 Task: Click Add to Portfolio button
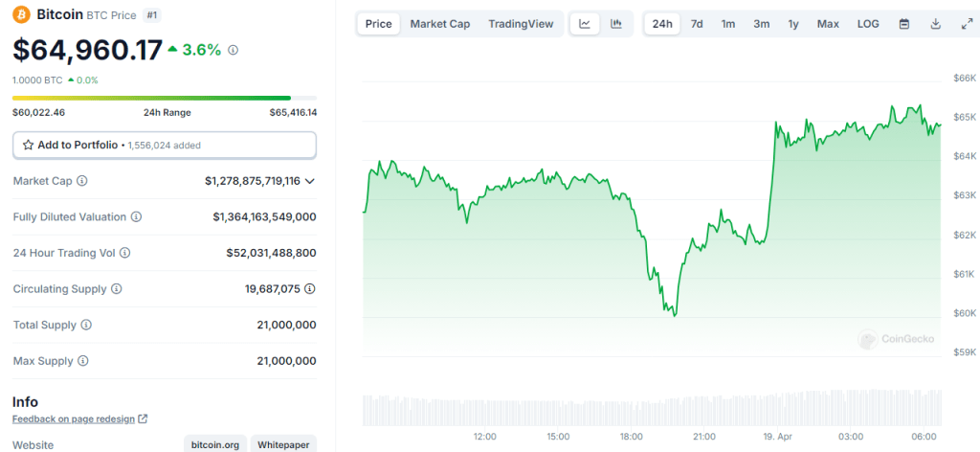tap(164, 145)
